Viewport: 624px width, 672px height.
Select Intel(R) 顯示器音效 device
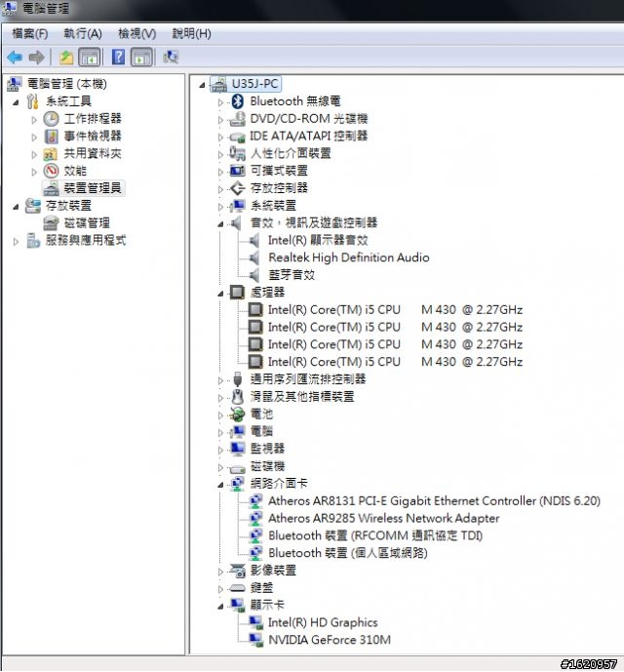318,241
